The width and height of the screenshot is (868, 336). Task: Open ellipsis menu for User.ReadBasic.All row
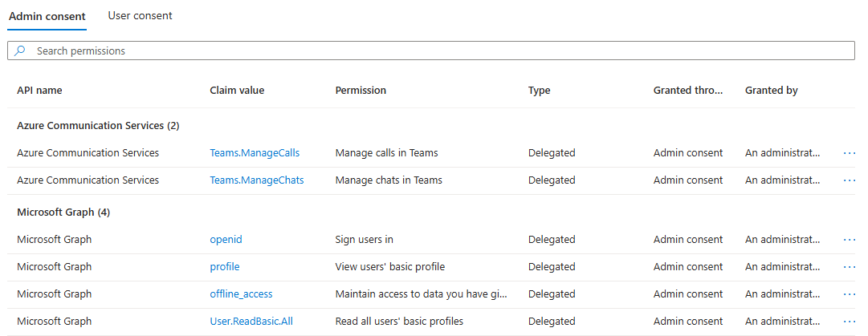click(x=849, y=322)
